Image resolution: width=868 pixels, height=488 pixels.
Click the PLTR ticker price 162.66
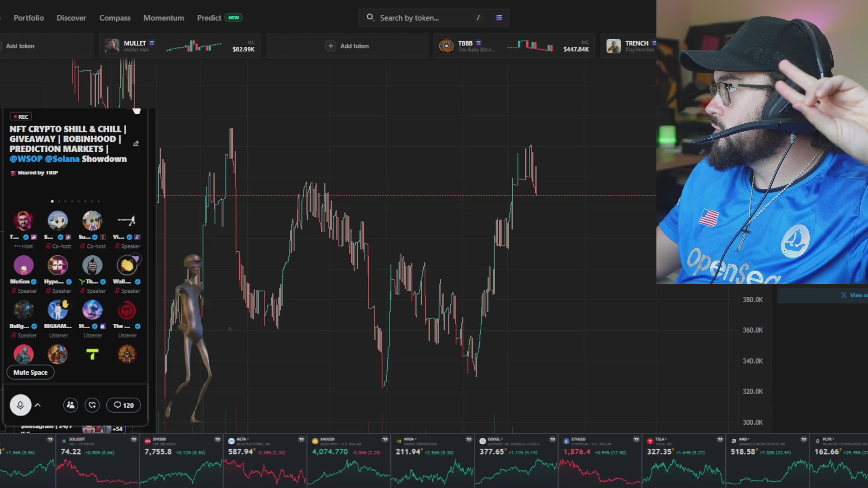(828, 451)
